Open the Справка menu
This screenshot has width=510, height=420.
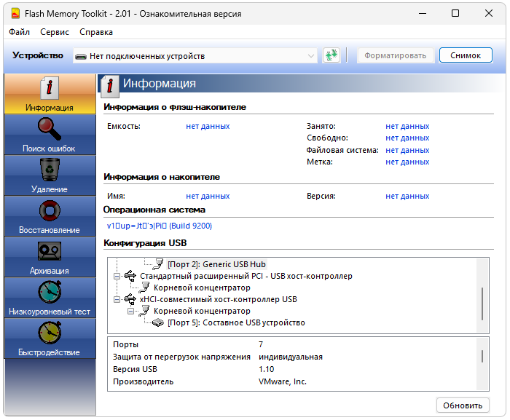point(96,32)
